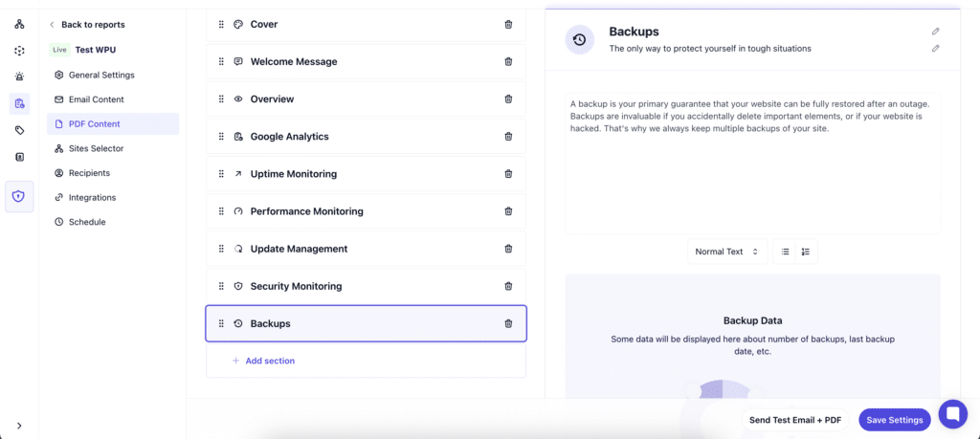Open the Normal Text style dropdown
Image resolution: width=980 pixels, height=439 pixels.
[726, 252]
